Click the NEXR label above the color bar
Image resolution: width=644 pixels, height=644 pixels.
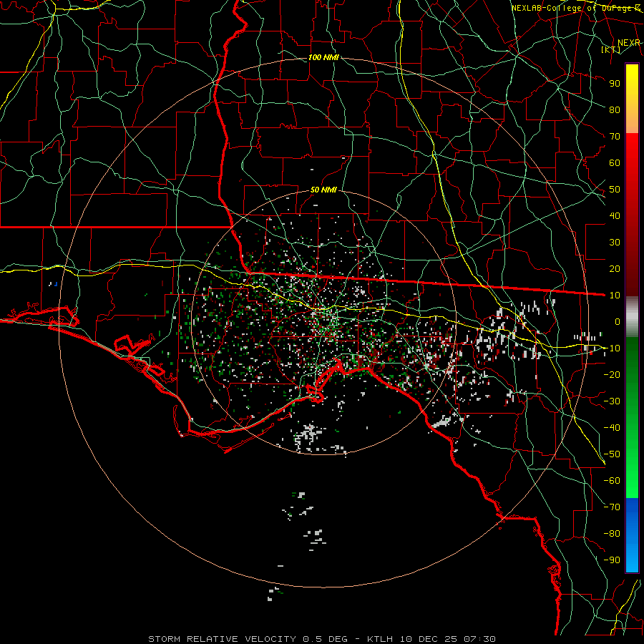point(628,43)
